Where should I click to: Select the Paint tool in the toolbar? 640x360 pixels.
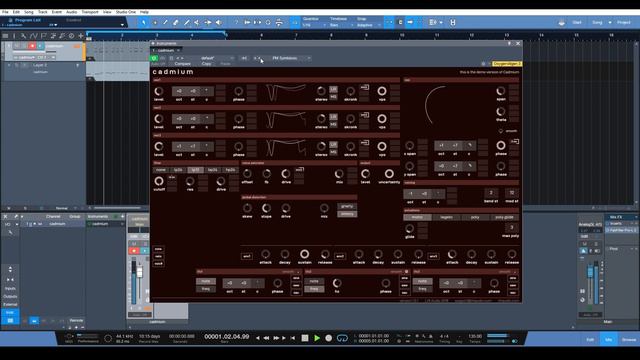click(187, 22)
